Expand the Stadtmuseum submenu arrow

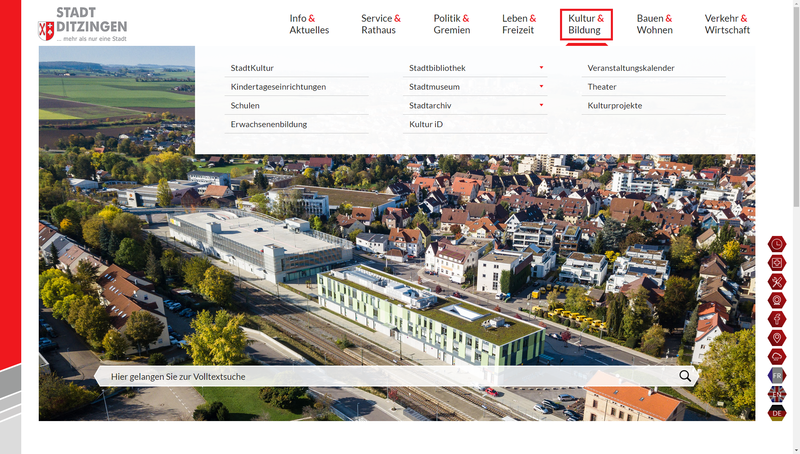[x=541, y=87]
